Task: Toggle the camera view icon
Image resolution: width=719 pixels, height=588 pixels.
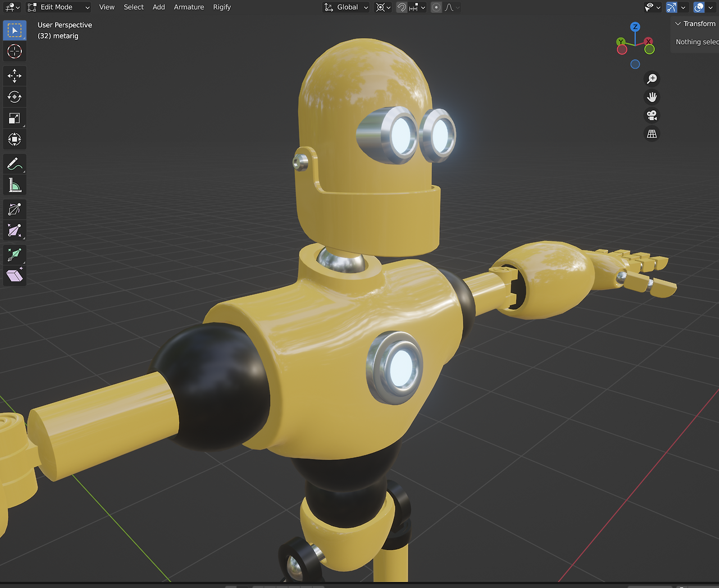Action: tap(652, 116)
